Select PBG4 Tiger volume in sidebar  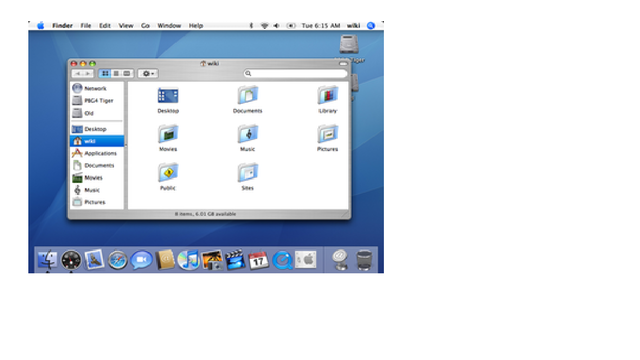[97, 100]
